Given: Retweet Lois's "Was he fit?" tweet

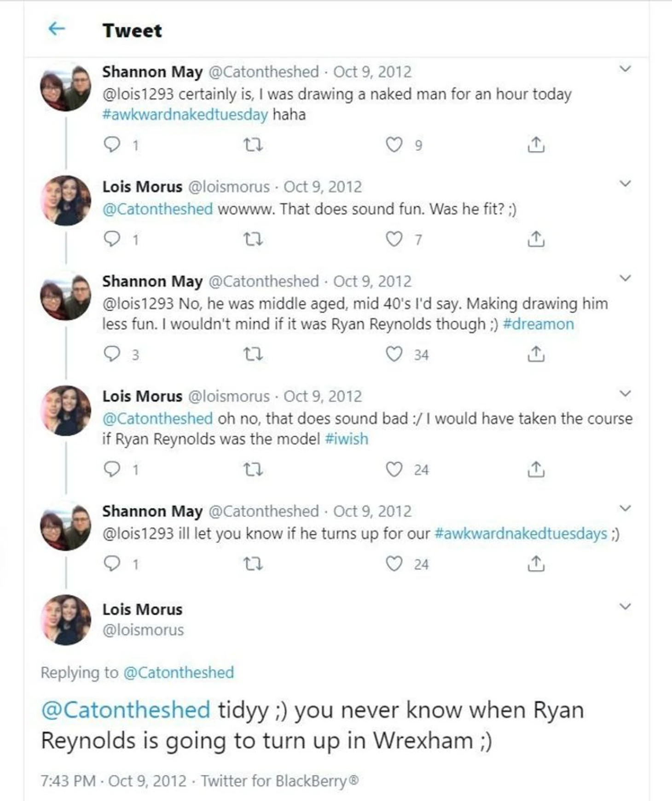Looking at the screenshot, I should pyautogui.click(x=253, y=240).
